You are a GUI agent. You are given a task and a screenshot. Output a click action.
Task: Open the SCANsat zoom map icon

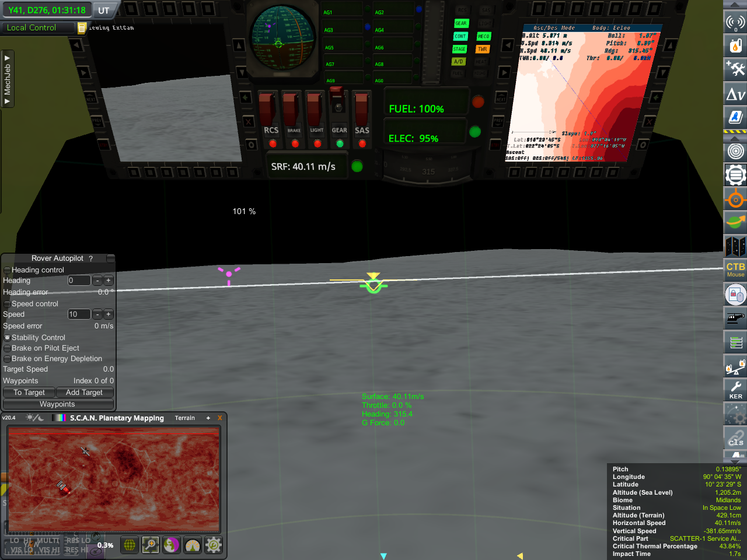(151, 545)
